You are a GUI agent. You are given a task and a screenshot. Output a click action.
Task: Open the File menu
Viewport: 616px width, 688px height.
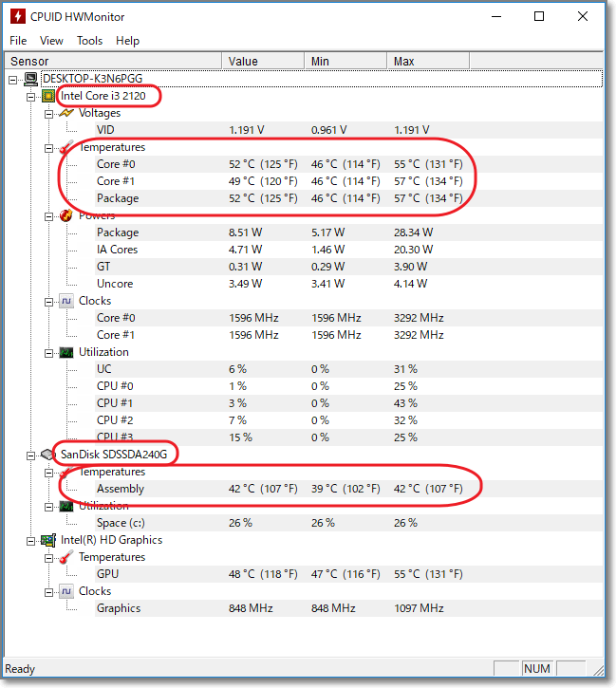pyautogui.click(x=18, y=41)
